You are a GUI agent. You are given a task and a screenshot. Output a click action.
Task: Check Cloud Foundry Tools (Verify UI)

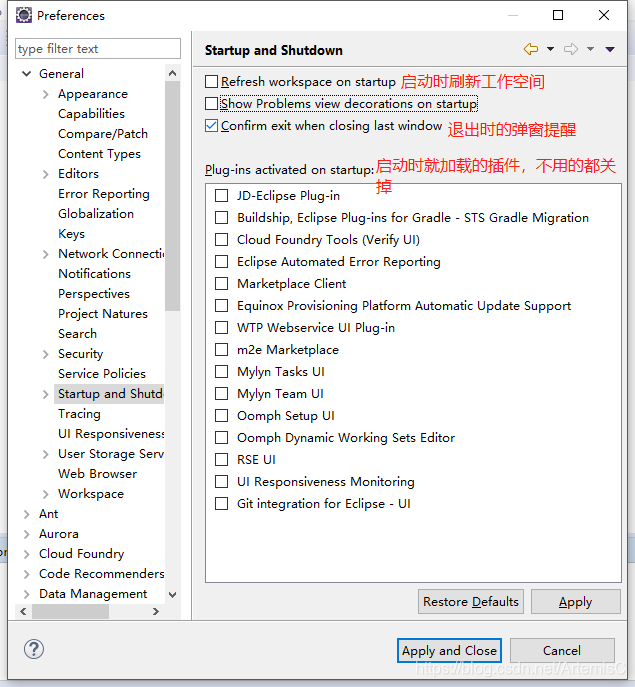point(221,240)
